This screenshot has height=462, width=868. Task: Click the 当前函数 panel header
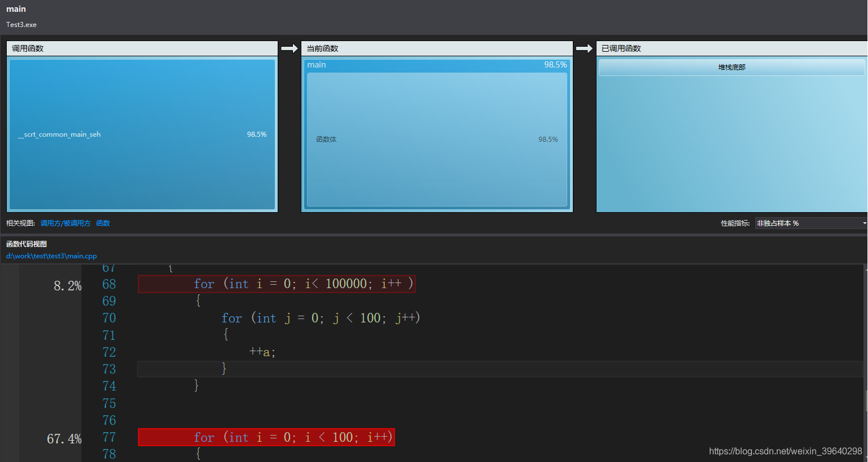tap(437, 48)
